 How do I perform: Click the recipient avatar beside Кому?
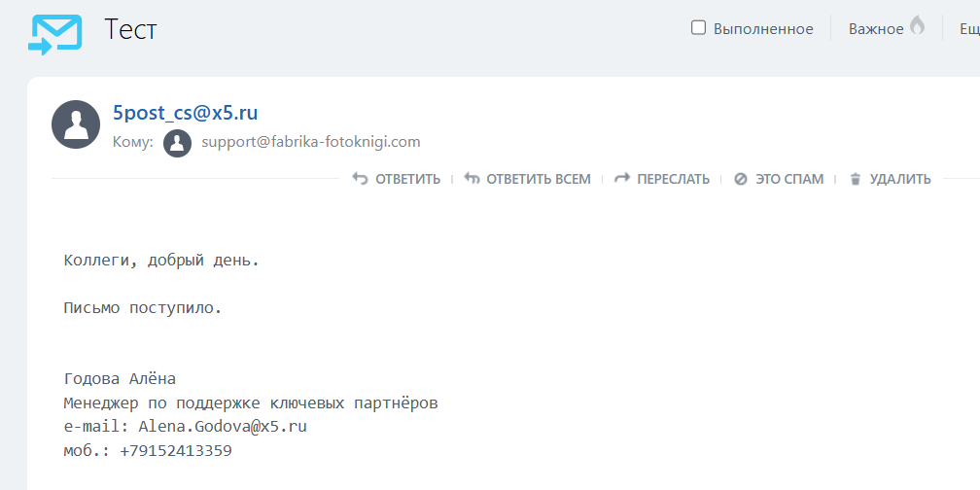click(x=177, y=143)
